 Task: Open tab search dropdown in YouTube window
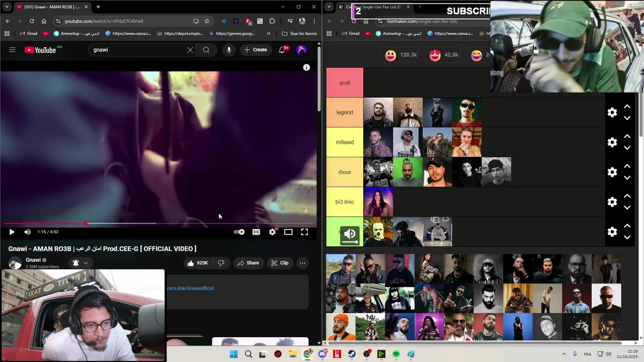7,7
